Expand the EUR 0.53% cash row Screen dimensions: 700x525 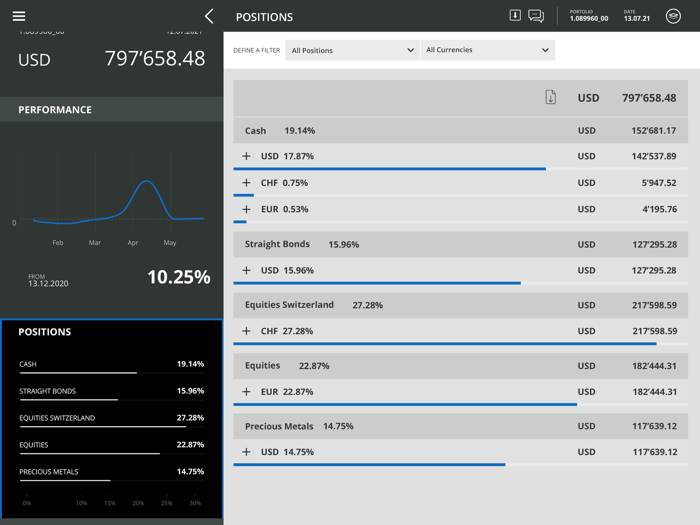click(x=246, y=209)
